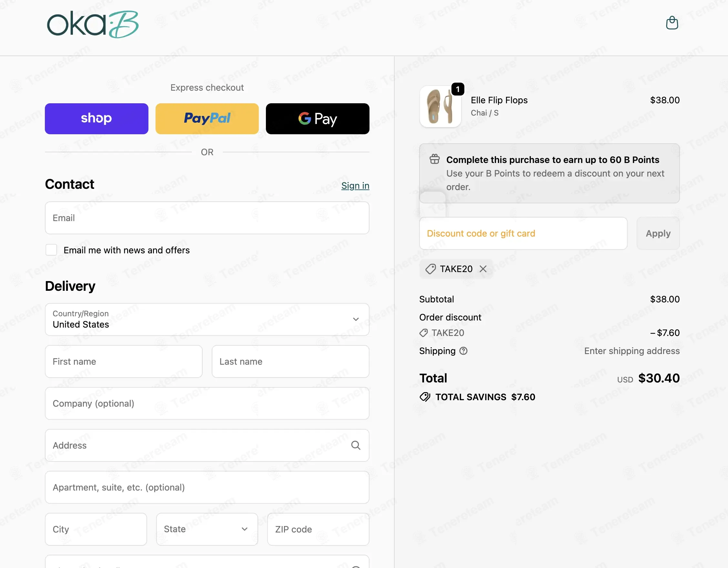Click the Oka-B logo
Image resolution: width=728 pixels, height=568 pixels.
93,24
